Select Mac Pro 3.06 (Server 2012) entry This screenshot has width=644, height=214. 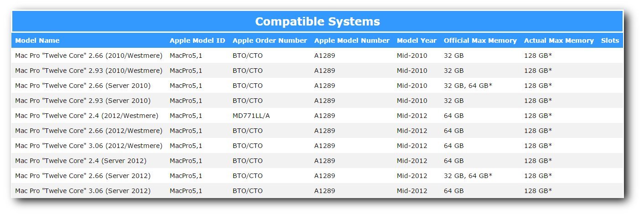[83, 191]
